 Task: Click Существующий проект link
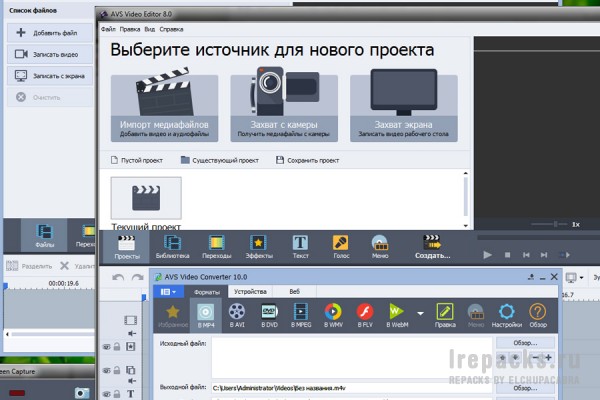(x=220, y=160)
